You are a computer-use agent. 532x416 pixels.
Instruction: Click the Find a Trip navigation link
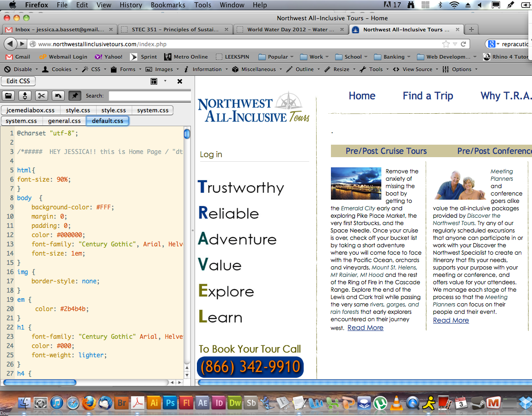[x=428, y=96]
